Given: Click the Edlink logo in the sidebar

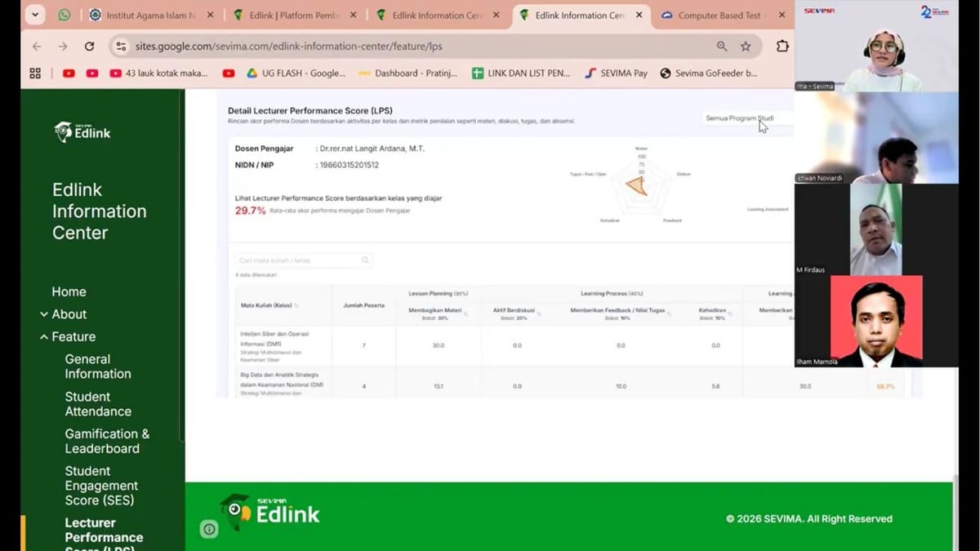Looking at the screenshot, I should 82,131.
